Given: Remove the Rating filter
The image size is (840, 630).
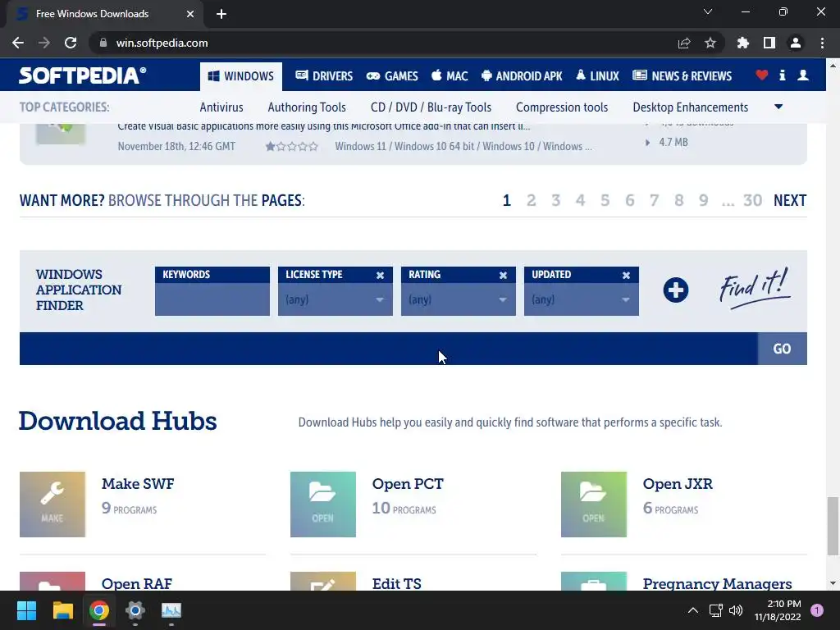Looking at the screenshot, I should point(503,275).
